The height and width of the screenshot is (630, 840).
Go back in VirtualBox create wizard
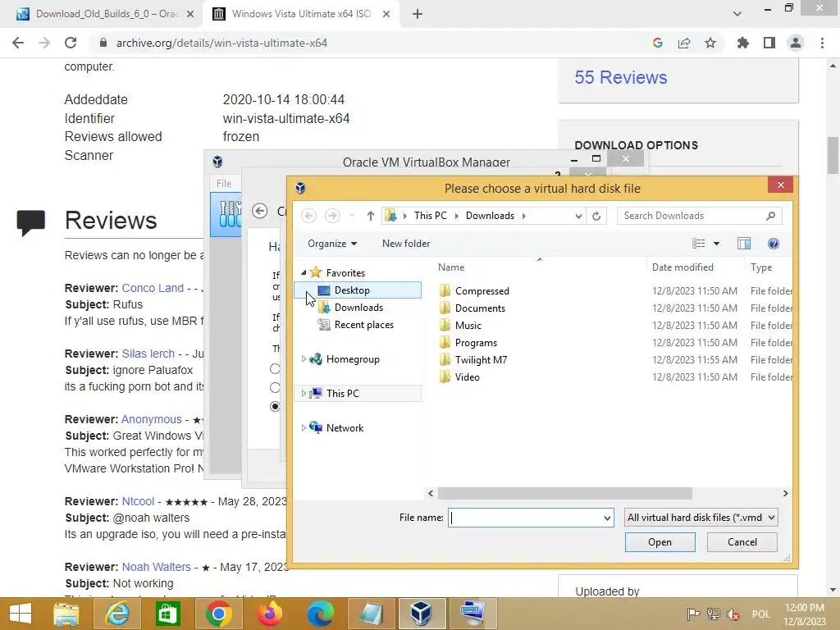coord(260,211)
